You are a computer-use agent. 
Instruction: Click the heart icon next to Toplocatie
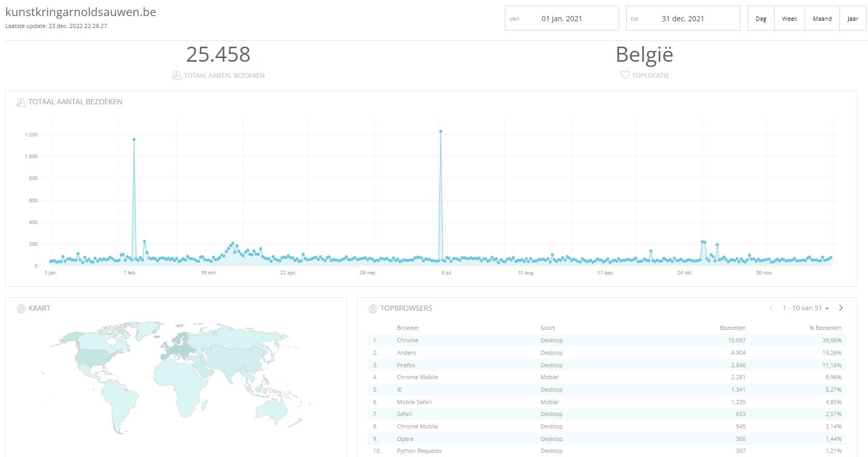coord(625,75)
